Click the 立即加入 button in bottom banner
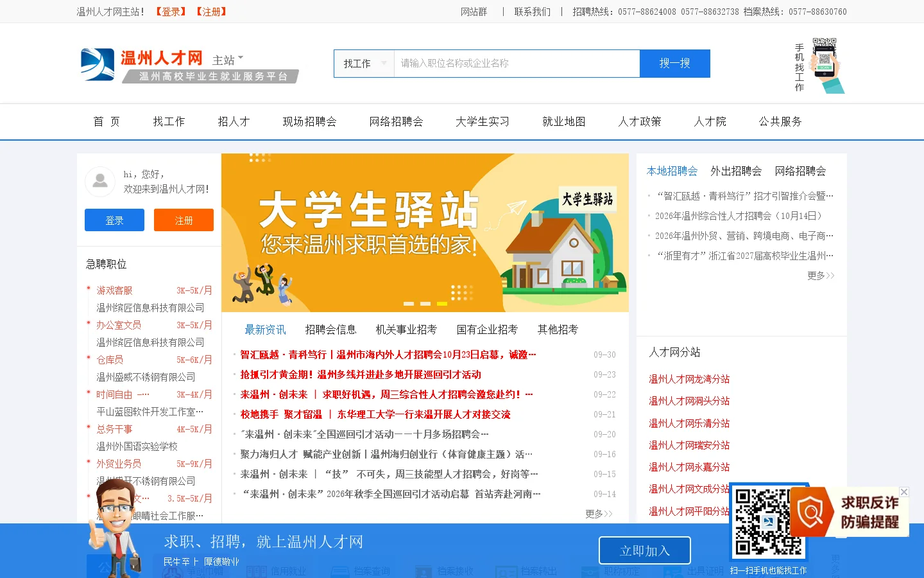This screenshot has width=924, height=578. pos(645,551)
